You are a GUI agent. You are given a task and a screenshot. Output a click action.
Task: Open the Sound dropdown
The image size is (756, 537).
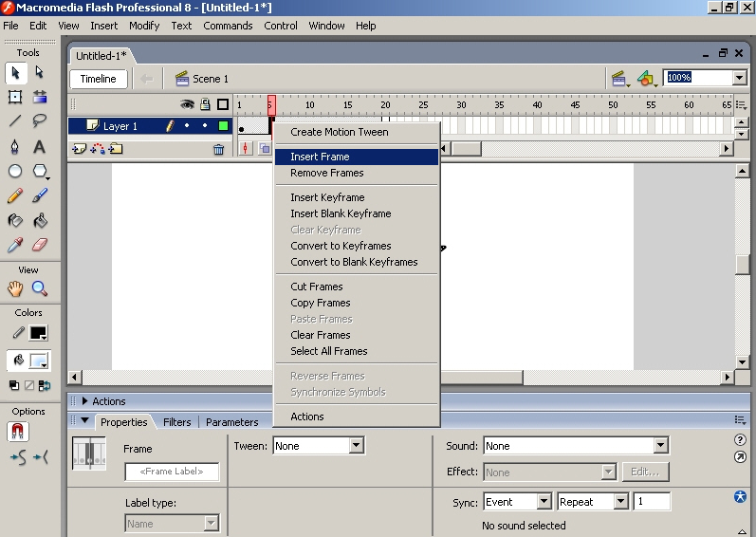point(661,445)
